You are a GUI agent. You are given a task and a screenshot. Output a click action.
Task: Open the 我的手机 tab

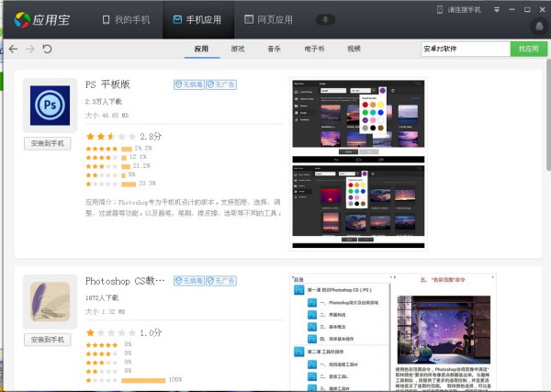[126, 19]
